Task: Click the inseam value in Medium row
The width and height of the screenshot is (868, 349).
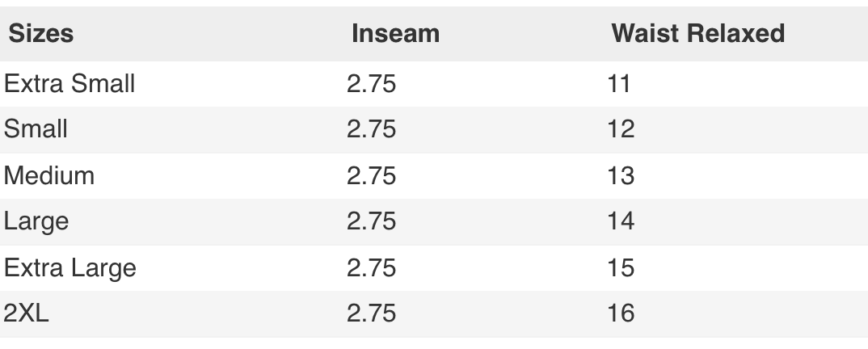Action: tap(371, 174)
